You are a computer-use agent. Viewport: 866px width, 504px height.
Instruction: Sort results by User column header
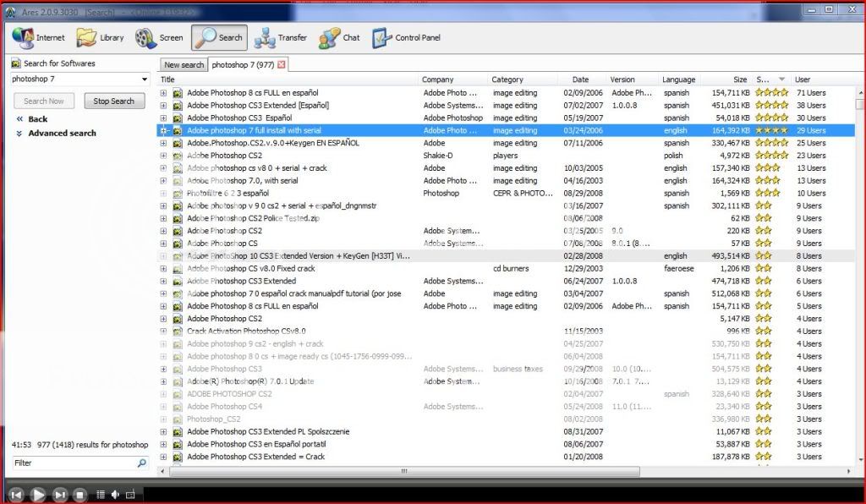pos(823,79)
